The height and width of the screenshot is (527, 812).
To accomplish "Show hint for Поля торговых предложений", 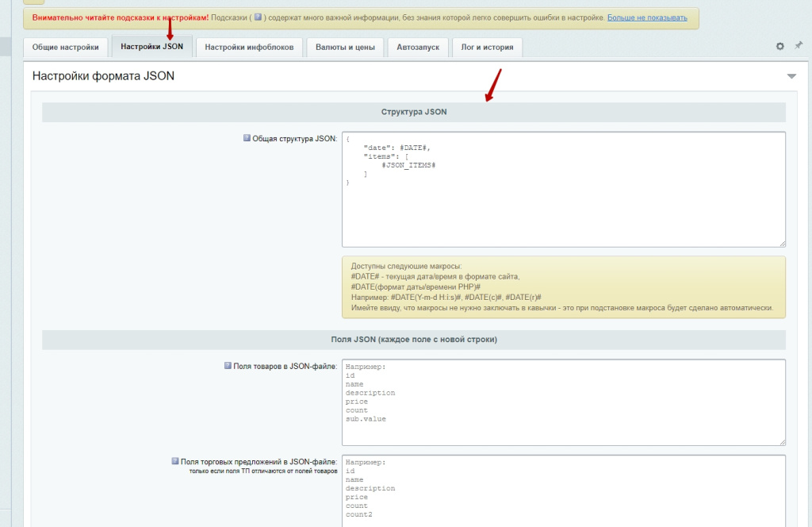I will coord(175,460).
